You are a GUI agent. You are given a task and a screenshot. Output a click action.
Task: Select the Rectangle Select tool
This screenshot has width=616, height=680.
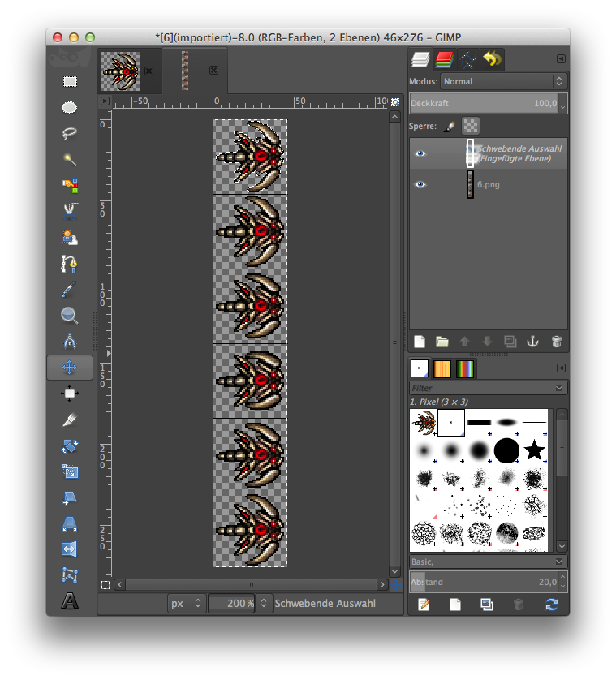tap(70, 82)
